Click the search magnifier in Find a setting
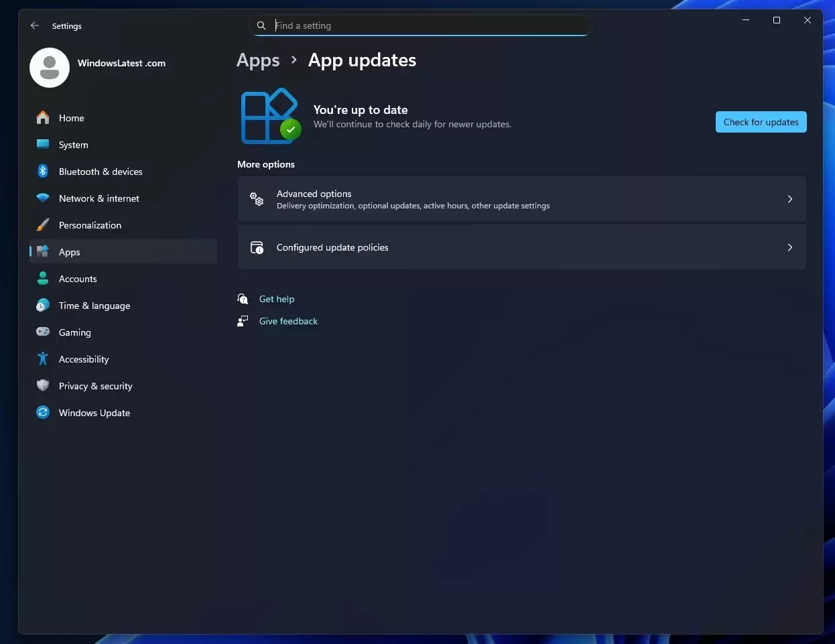Image resolution: width=835 pixels, height=644 pixels. pos(261,25)
